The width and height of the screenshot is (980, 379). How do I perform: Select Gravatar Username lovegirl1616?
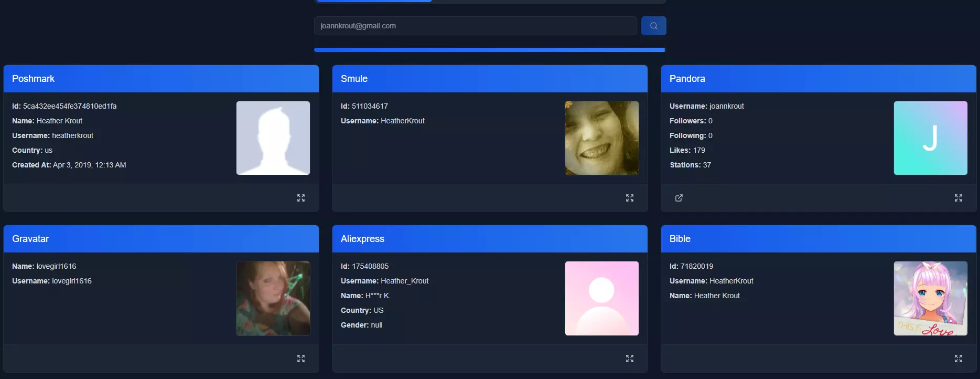[x=52, y=281]
